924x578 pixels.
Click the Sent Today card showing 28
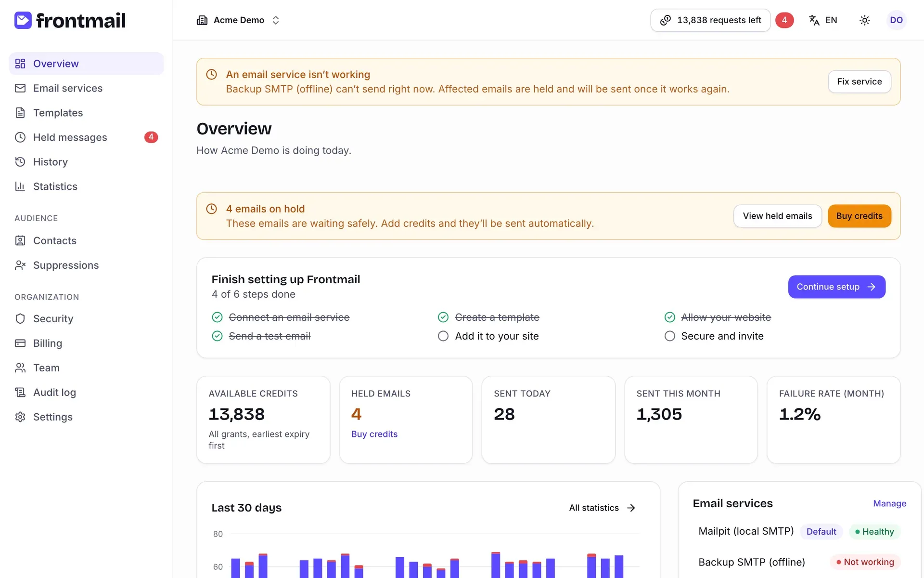pyautogui.click(x=548, y=420)
